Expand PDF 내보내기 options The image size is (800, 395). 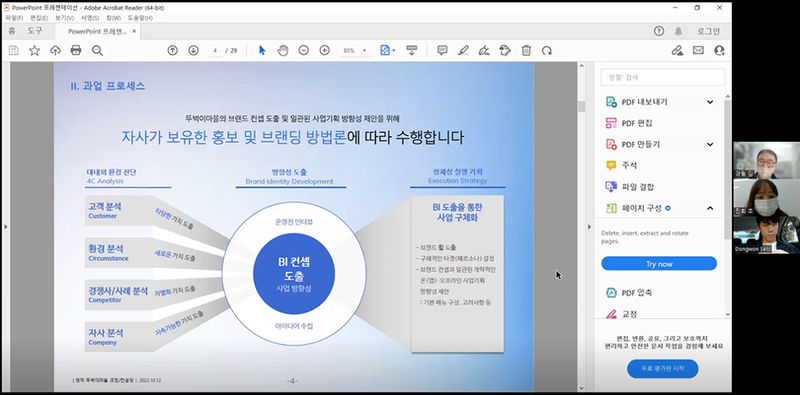coord(710,102)
